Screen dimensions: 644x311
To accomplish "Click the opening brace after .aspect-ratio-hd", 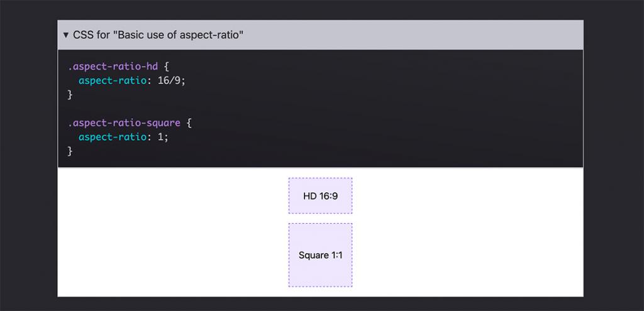I will [x=167, y=66].
